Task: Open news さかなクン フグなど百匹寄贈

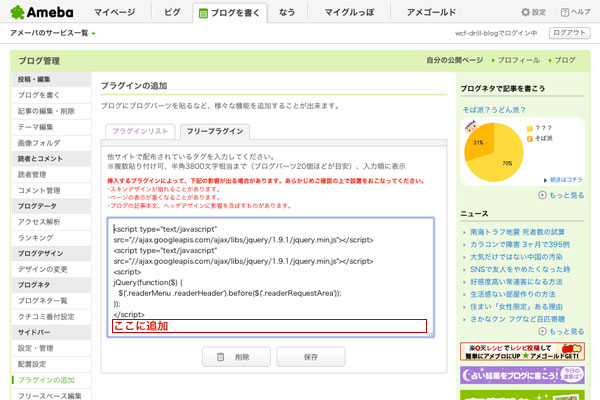Action: pos(517,319)
